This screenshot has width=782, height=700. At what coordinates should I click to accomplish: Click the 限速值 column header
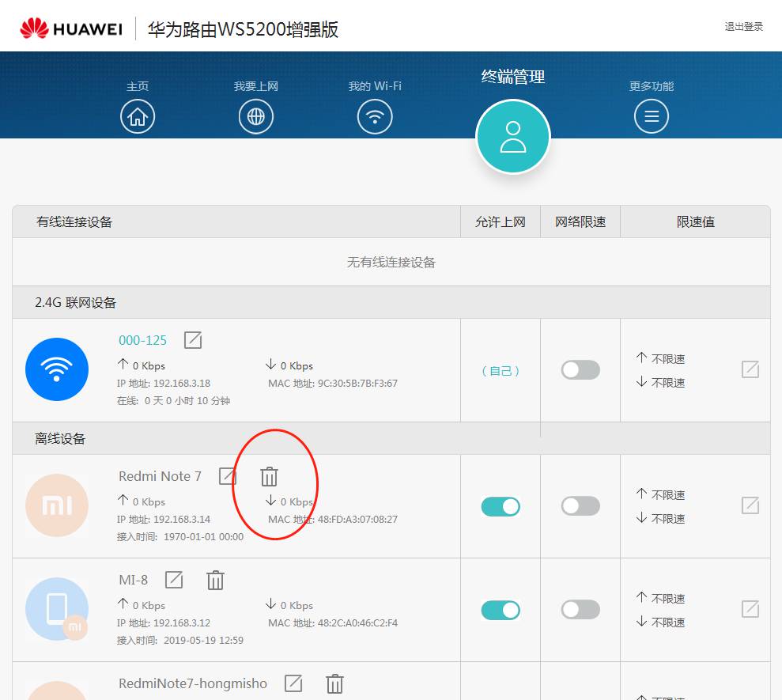point(696,222)
